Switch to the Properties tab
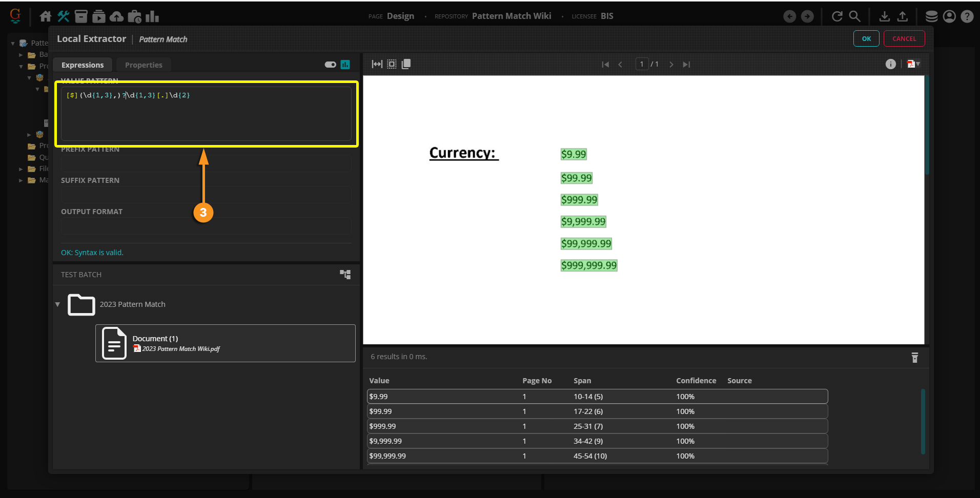Viewport: 980px width, 498px height. pyautogui.click(x=144, y=65)
